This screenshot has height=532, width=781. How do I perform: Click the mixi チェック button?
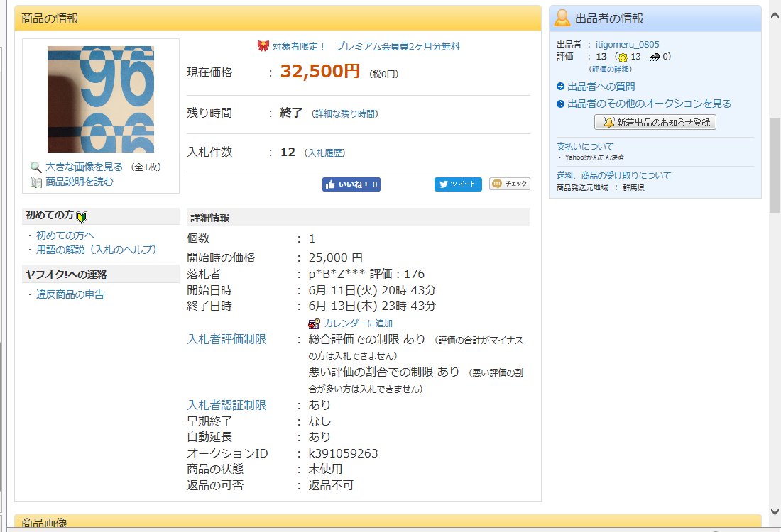pos(510,184)
